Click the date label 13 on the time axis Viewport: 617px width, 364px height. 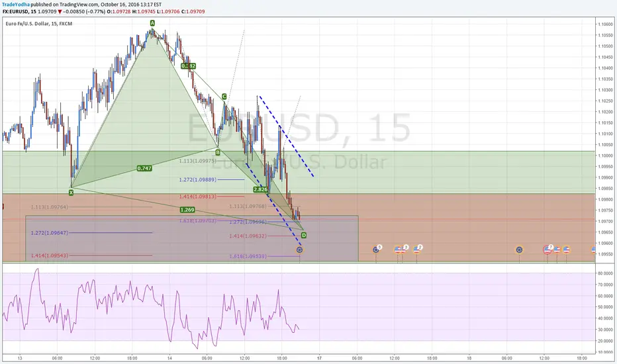click(x=20, y=358)
